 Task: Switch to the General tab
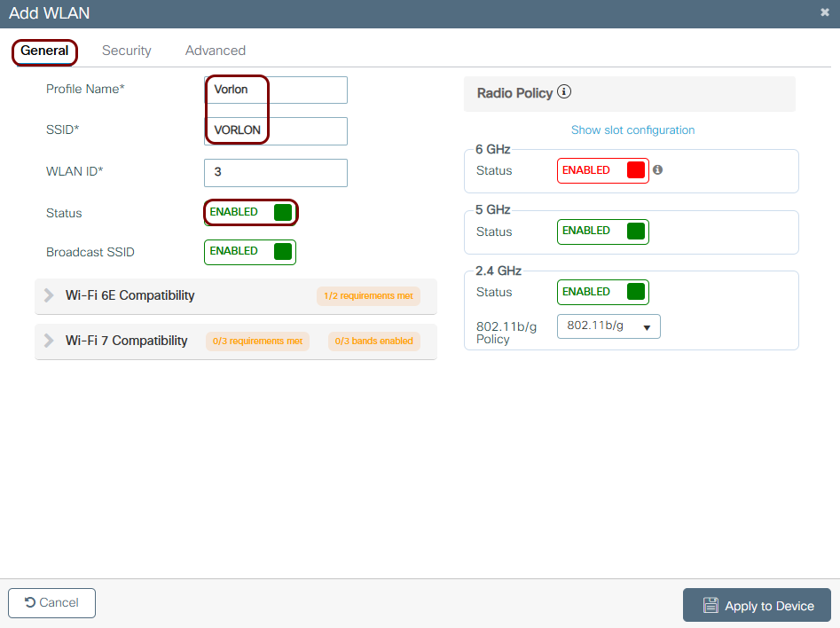[x=44, y=51]
